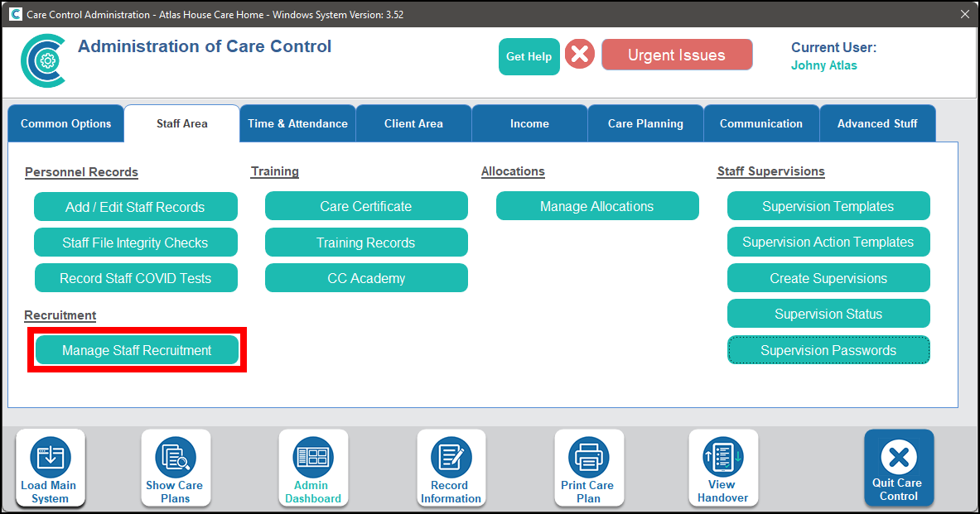Click the Manage Staff Recruitment button

[137, 350]
